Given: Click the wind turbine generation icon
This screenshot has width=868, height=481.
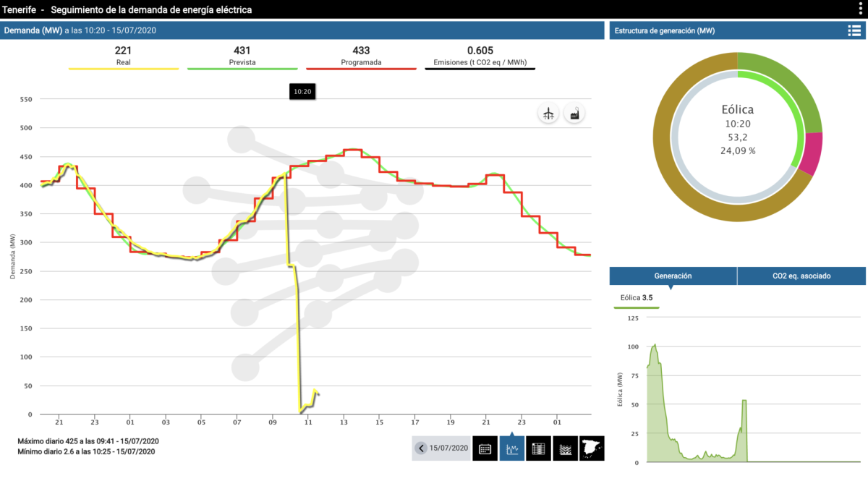Looking at the screenshot, I should pos(549,114).
